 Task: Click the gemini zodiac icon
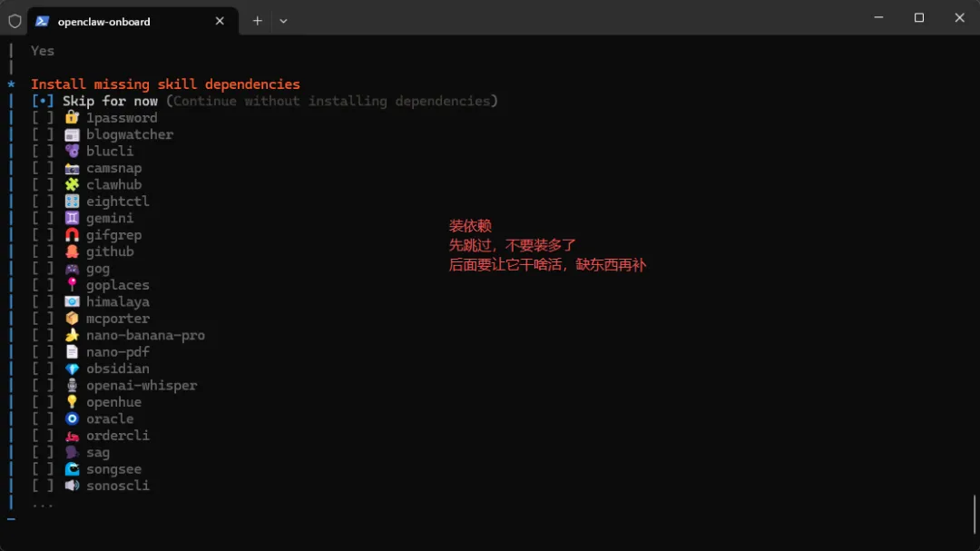72,218
